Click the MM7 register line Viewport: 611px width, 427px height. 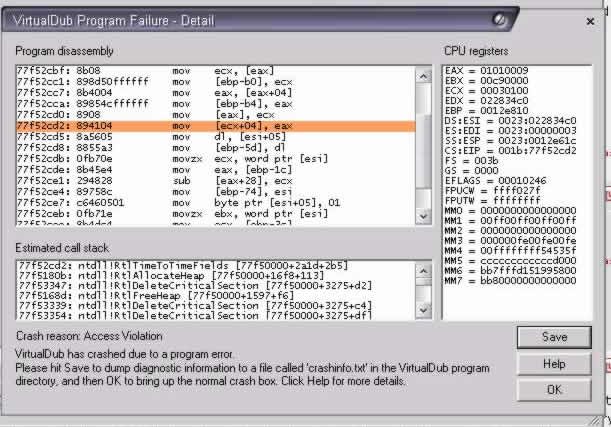510,281
